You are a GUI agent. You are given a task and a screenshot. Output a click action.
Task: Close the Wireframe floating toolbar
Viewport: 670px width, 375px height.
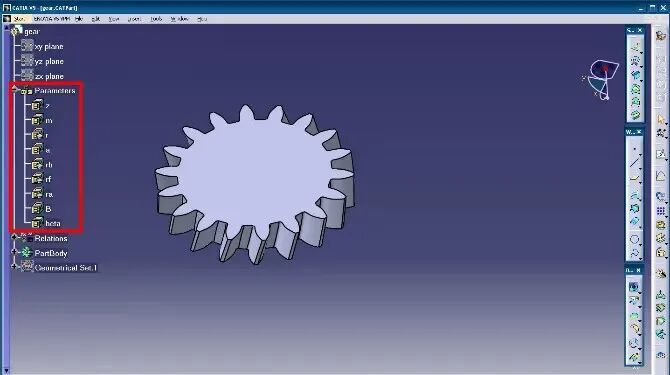pos(639,132)
